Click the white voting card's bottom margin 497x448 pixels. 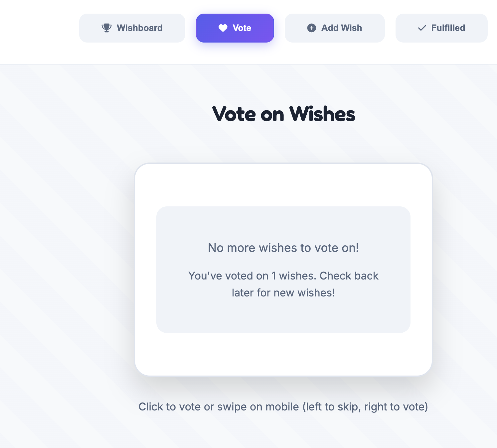pyautogui.click(x=283, y=354)
